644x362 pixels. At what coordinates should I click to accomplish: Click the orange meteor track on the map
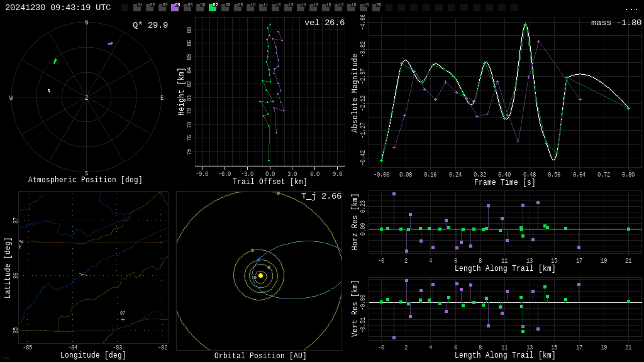click(x=83, y=274)
